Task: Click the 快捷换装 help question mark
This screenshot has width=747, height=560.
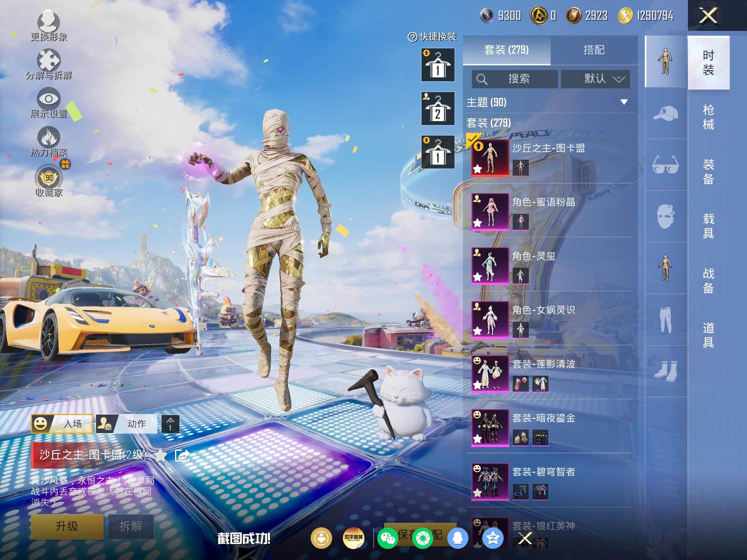Action: click(412, 37)
